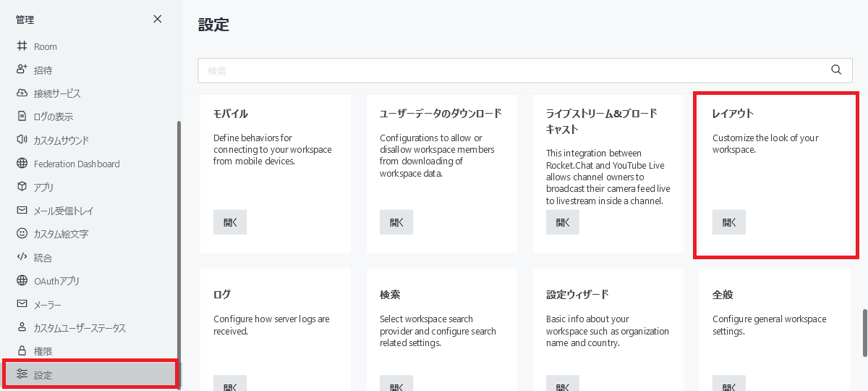
Task: Click the document icon beside ログの表示
Action: pyautogui.click(x=22, y=117)
